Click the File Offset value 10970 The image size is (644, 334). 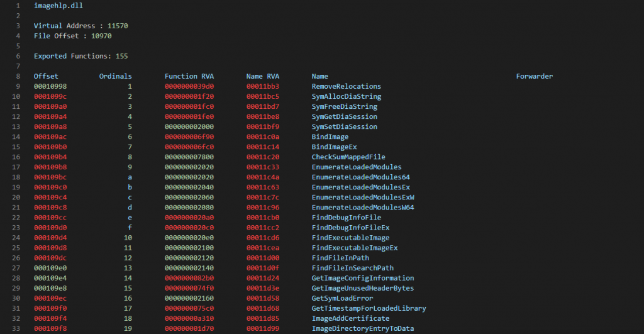(x=101, y=36)
